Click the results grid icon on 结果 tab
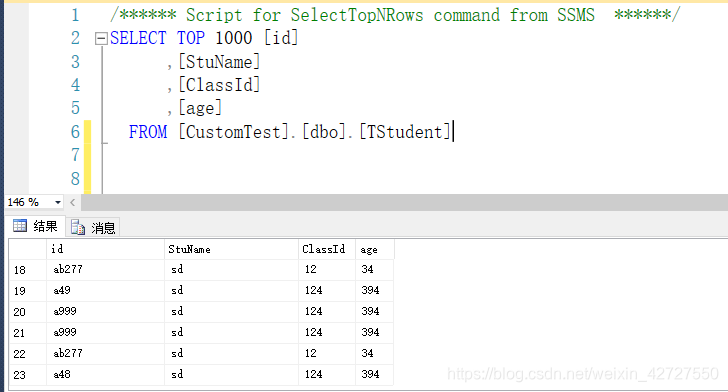Image resolution: width=728 pixels, height=392 pixels. pos(20,226)
